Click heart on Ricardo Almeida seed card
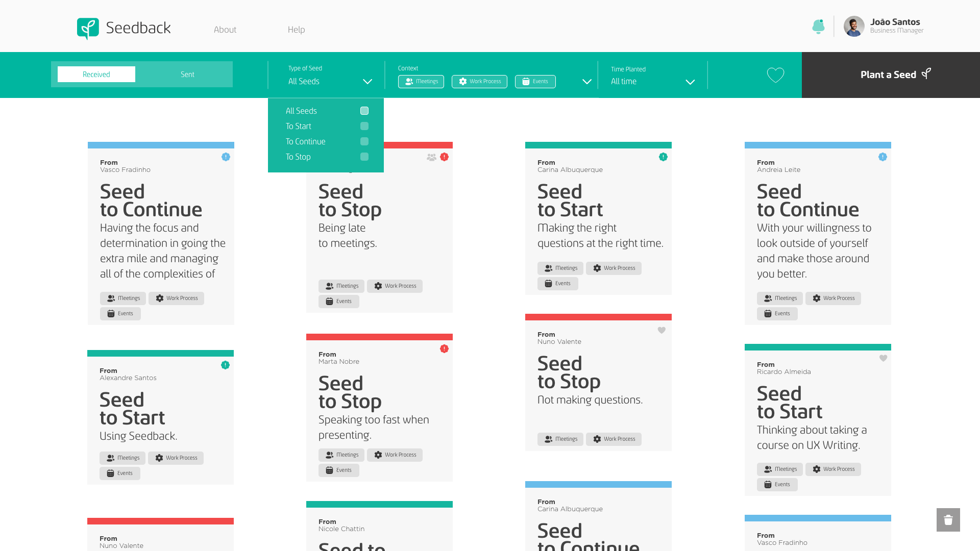This screenshot has height=551, width=980. point(883,358)
